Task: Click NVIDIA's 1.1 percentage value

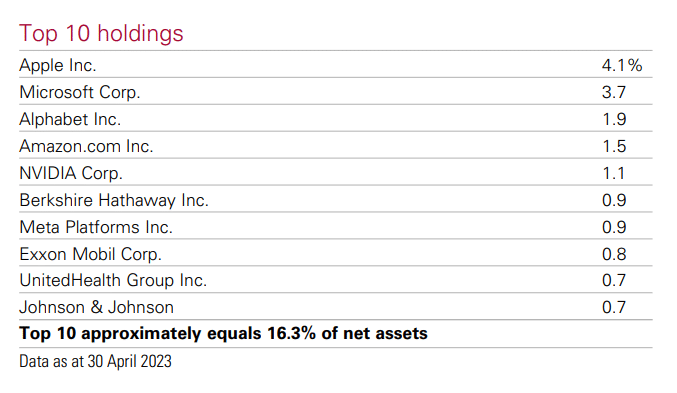Action: [614, 174]
